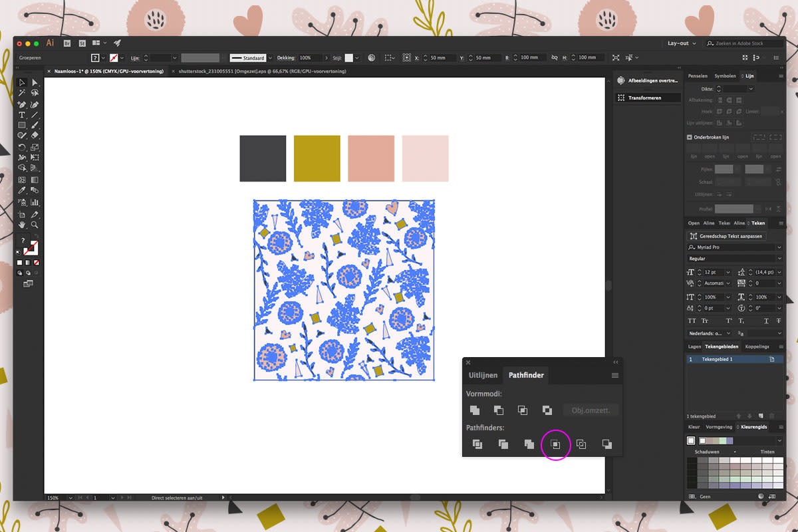Swap the fill and stroke colors
Image resolution: width=798 pixels, height=532 pixels.
(37, 236)
